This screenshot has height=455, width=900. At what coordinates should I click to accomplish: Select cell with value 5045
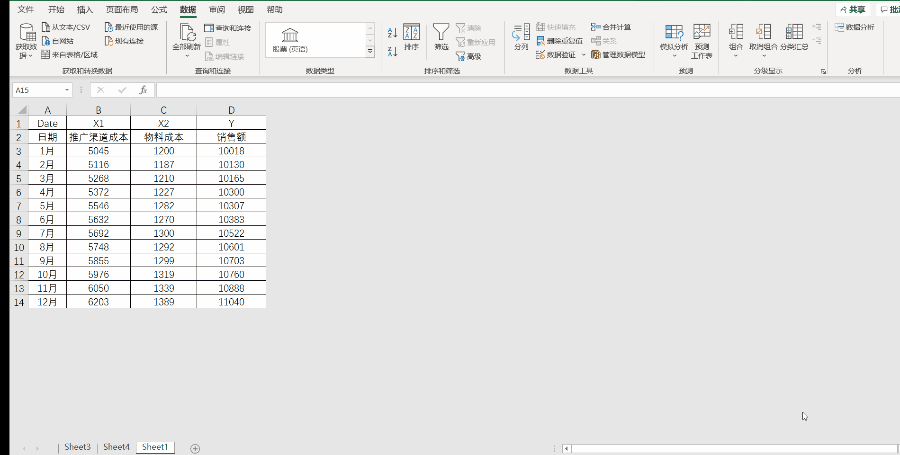(99, 151)
